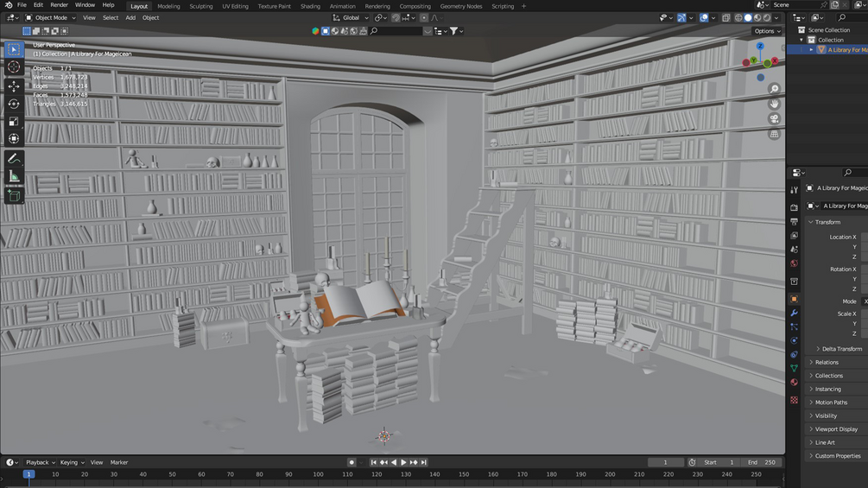
Task: Switch to Solid viewport shading
Action: click(748, 17)
